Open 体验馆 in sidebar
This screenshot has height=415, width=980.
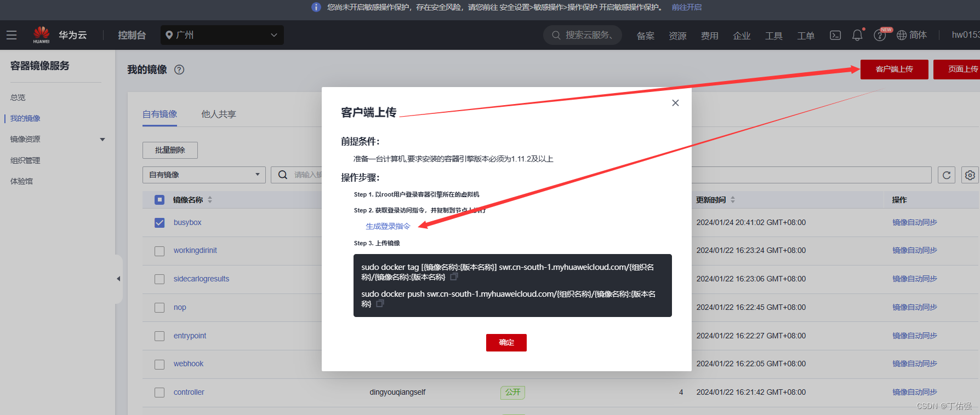pos(21,181)
